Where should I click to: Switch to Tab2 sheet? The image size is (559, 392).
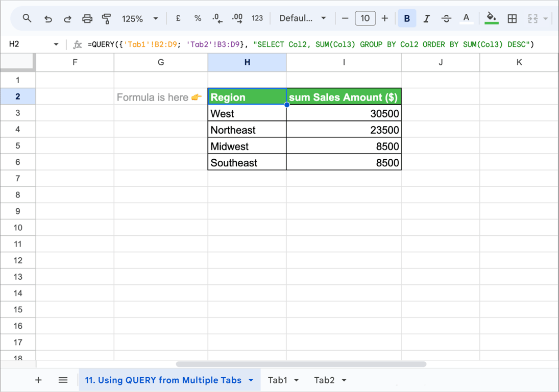(x=324, y=380)
